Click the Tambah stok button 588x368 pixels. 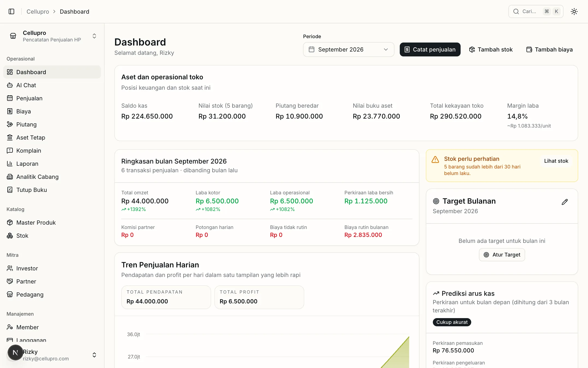tap(491, 49)
